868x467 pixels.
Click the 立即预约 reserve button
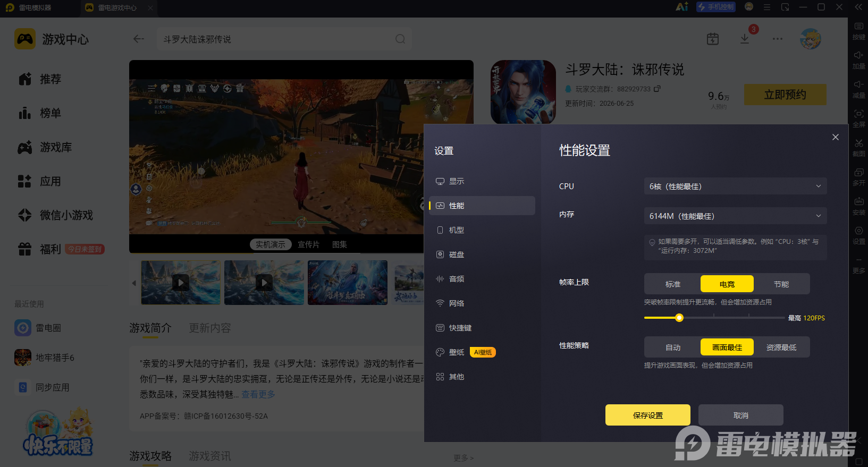(x=785, y=95)
